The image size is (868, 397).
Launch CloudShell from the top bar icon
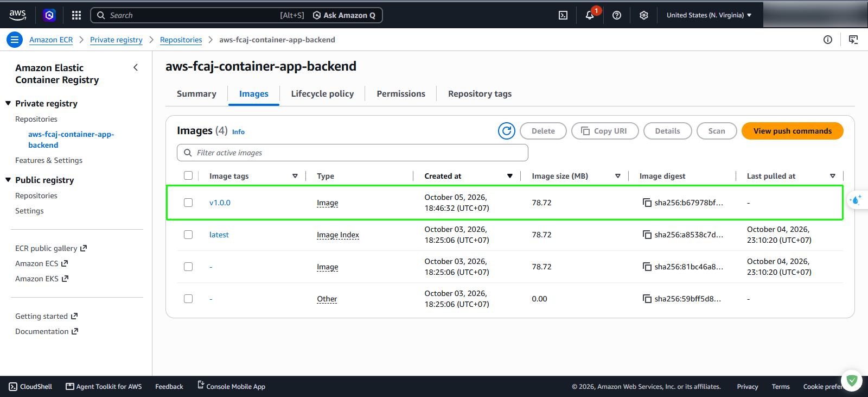point(563,15)
